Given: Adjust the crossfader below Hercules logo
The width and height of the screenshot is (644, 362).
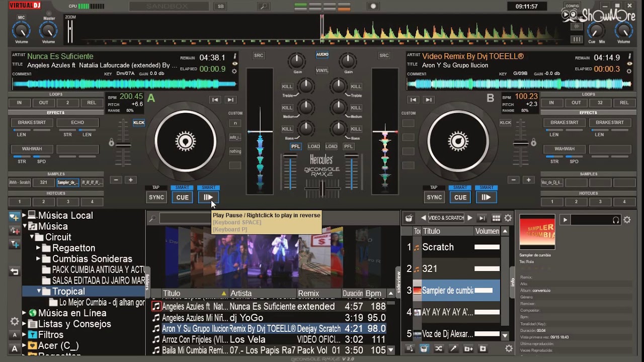Looking at the screenshot, I should pyautogui.click(x=322, y=189).
